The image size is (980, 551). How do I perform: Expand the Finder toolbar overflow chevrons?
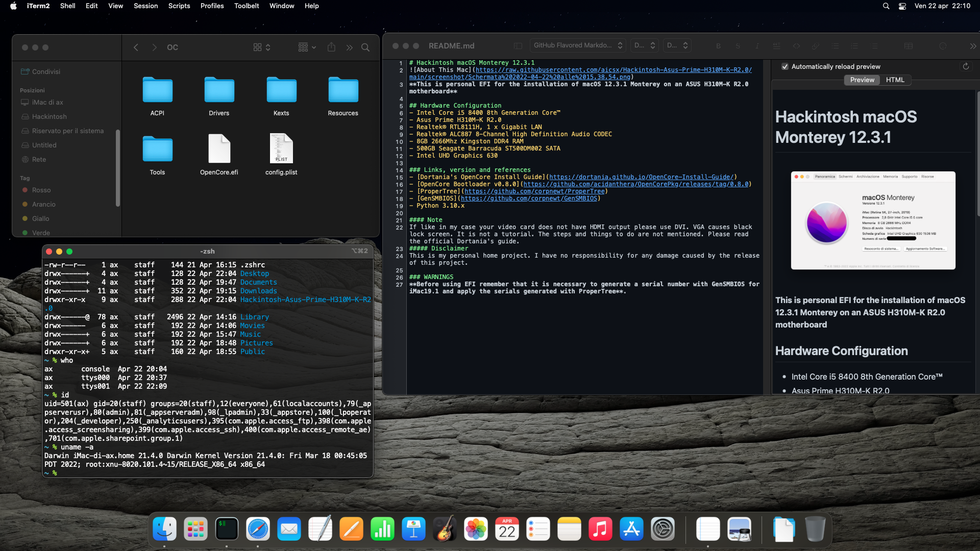coord(349,47)
